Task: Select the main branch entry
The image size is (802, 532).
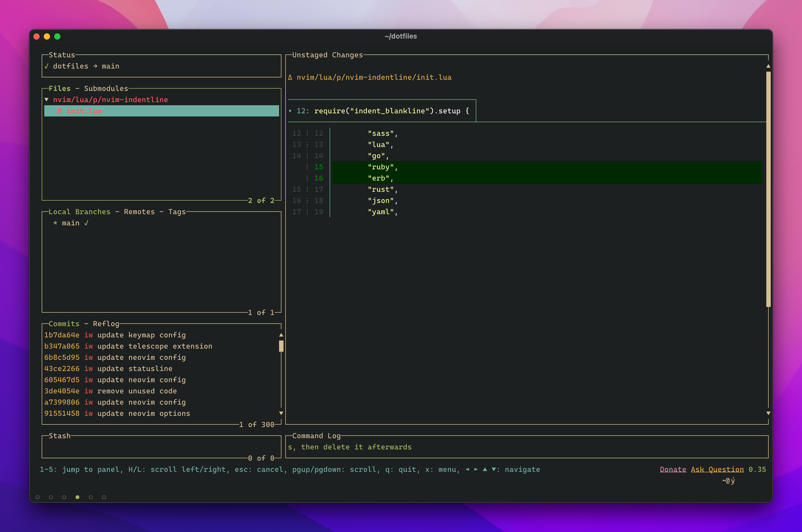Action: pos(71,223)
